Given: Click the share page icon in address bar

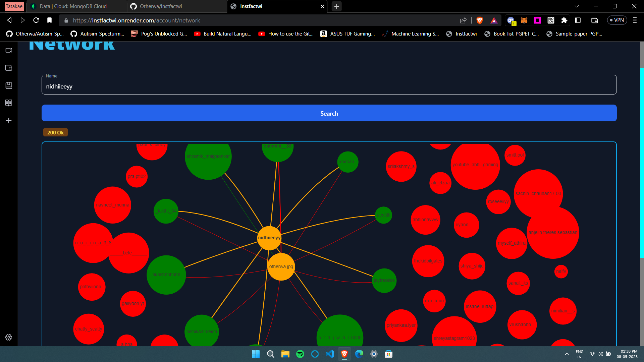Looking at the screenshot, I should [463, 20].
